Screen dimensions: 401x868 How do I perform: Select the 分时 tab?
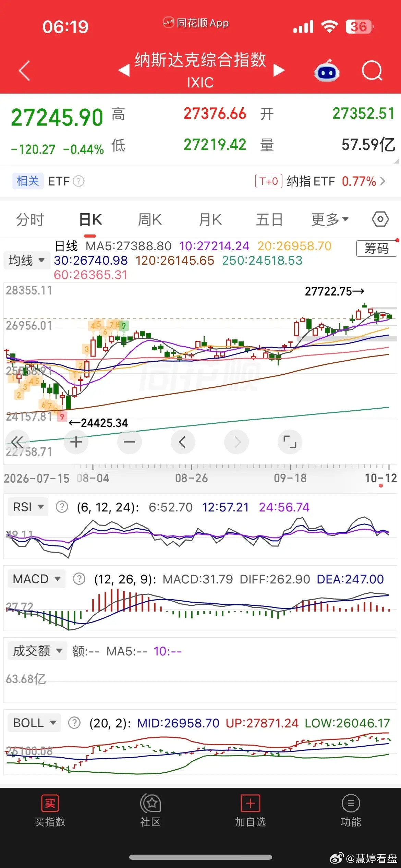pos(30,219)
